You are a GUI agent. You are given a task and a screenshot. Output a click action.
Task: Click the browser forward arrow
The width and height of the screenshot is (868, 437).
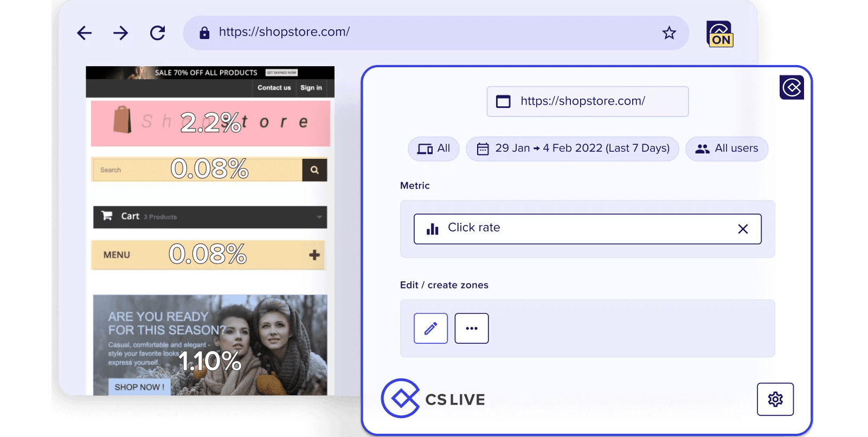tap(120, 33)
